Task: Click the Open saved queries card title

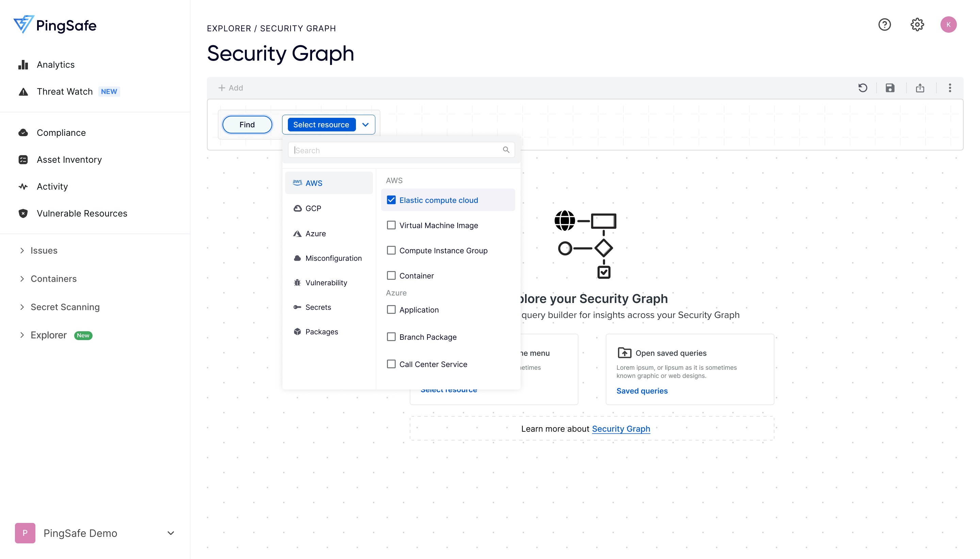Action: tap(670, 353)
